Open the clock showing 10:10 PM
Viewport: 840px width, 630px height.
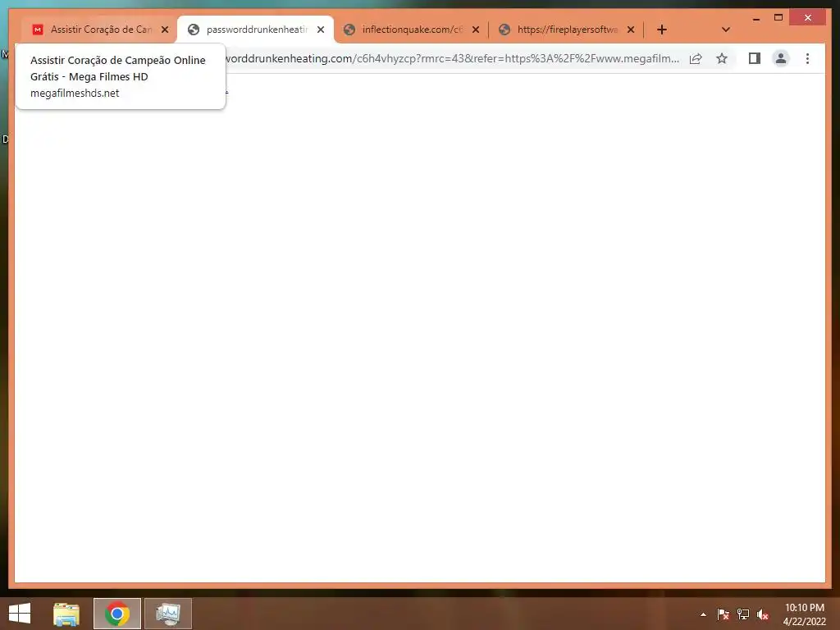[804, 614]
